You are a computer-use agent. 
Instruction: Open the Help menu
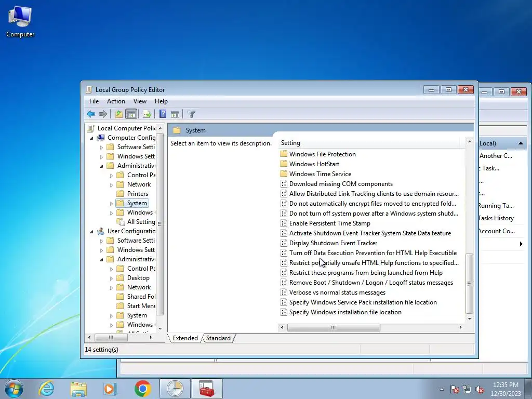161,101
